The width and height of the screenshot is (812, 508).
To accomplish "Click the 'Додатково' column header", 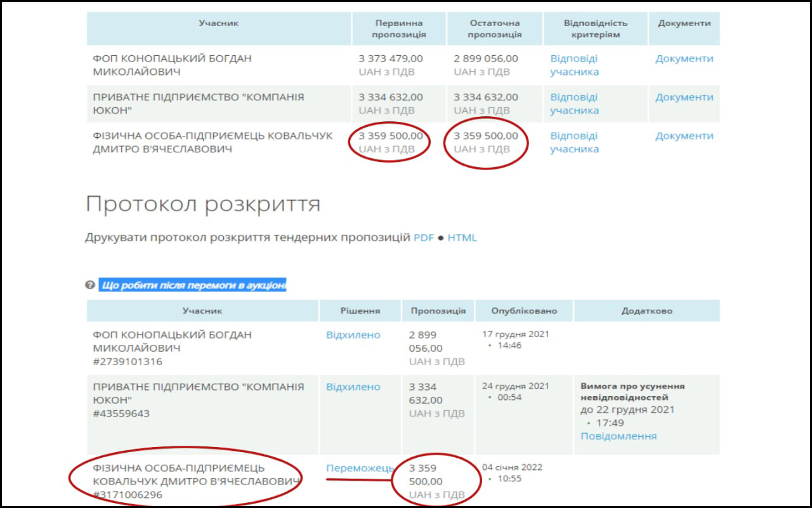I will point(646,311).
